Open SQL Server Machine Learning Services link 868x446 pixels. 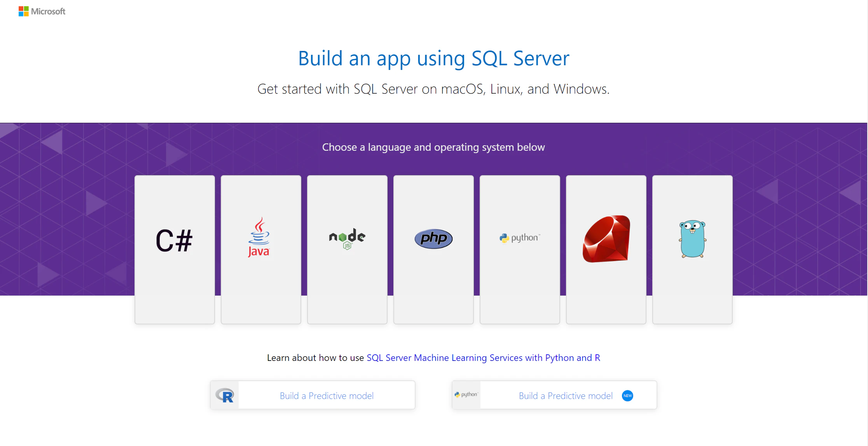click(x=483, y=358)
